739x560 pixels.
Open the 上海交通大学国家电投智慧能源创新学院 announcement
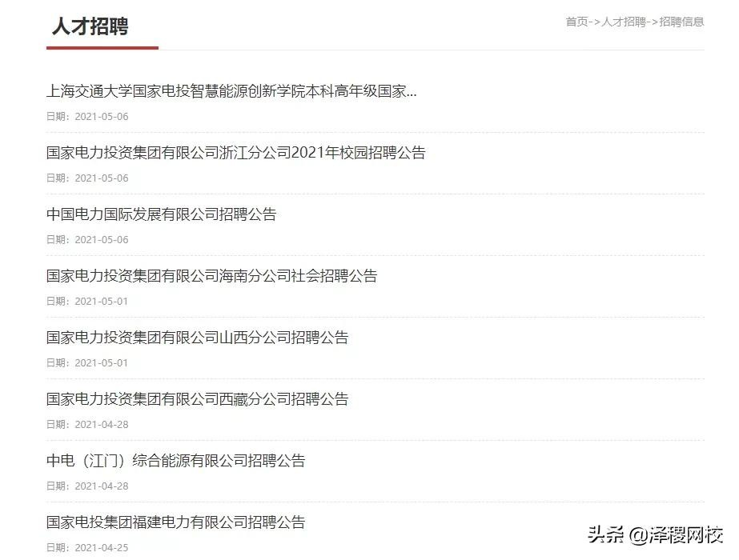231,91
